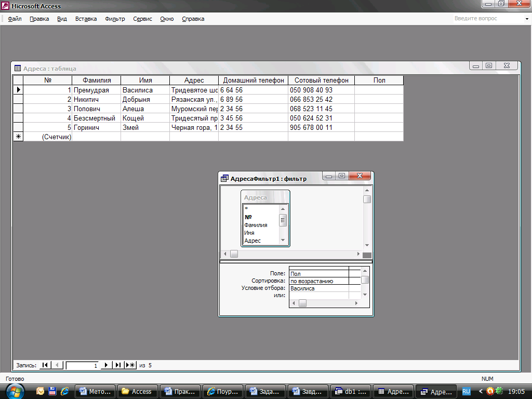Go to previous record navigation button
Viewport: 532px width, 399px height.
57,365
